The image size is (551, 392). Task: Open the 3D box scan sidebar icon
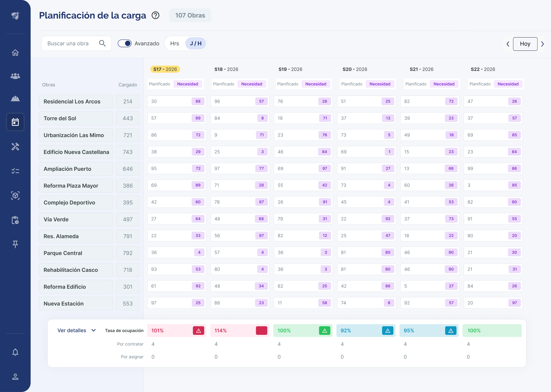15,195
